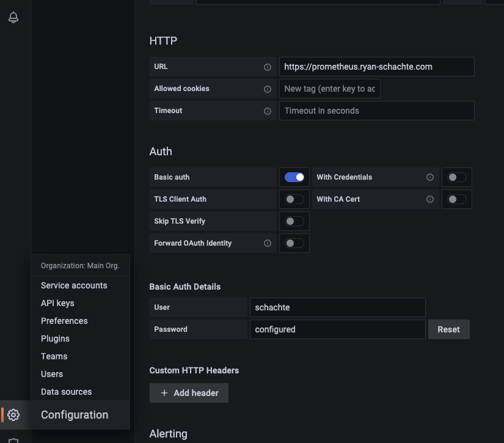Click the Timeout info icon
The height and width of the screenshot is (443, 504).
pos(267,111)
